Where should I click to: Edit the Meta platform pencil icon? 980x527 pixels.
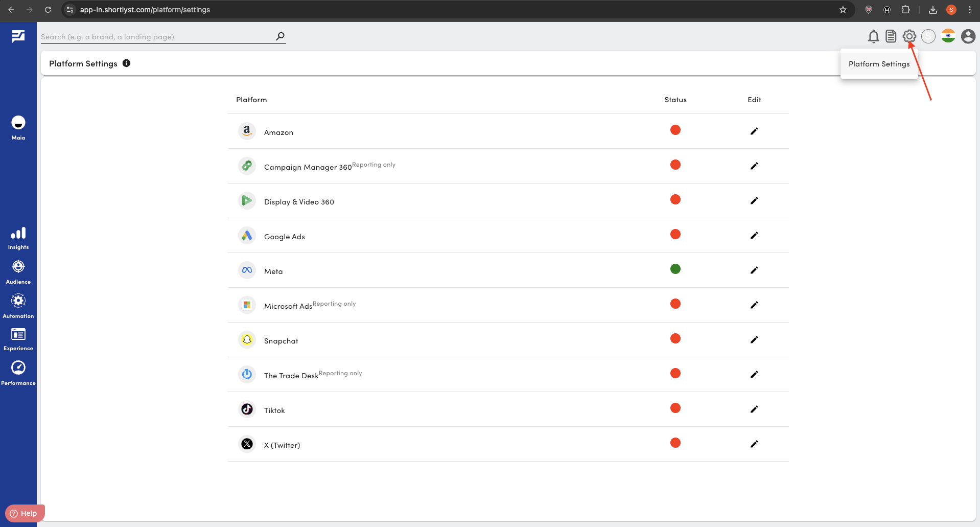pyautogui.click(x=754, y=270)
